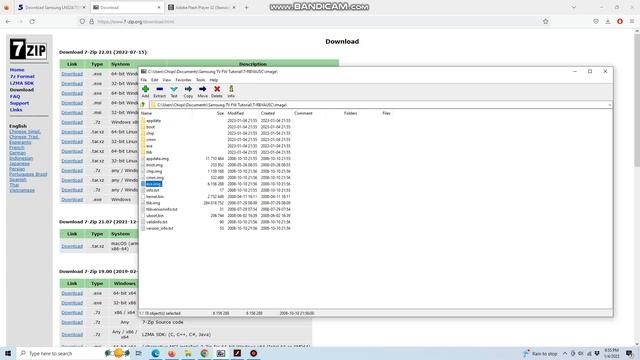Select the boot folder row
This screenshot has width=640, height=360.
(x=151, y=127)
